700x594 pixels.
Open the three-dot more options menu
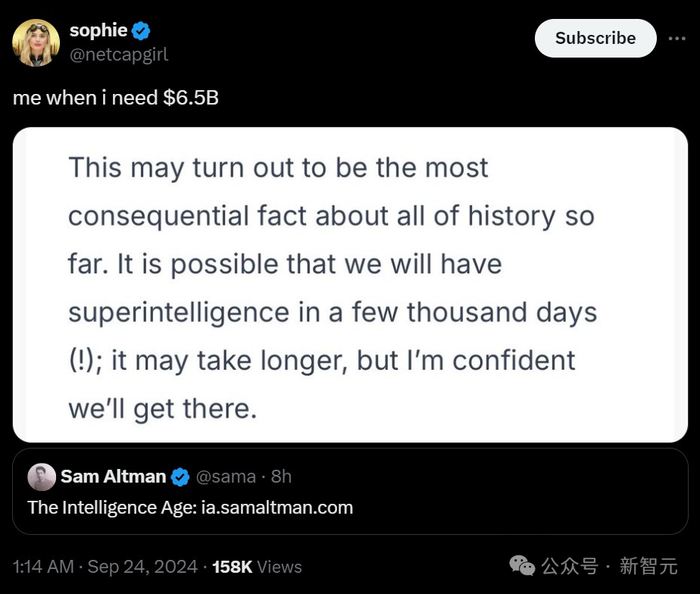(677, 38)
